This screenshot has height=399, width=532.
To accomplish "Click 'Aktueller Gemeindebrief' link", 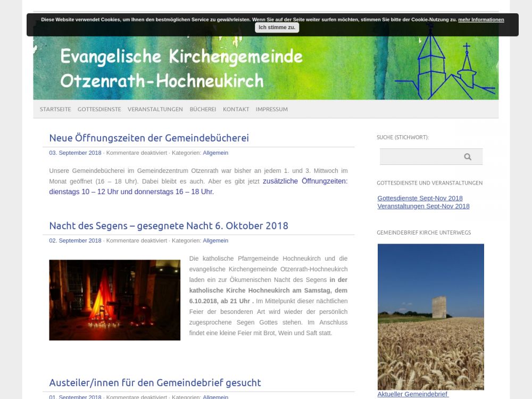I will (x=413, y=394).
